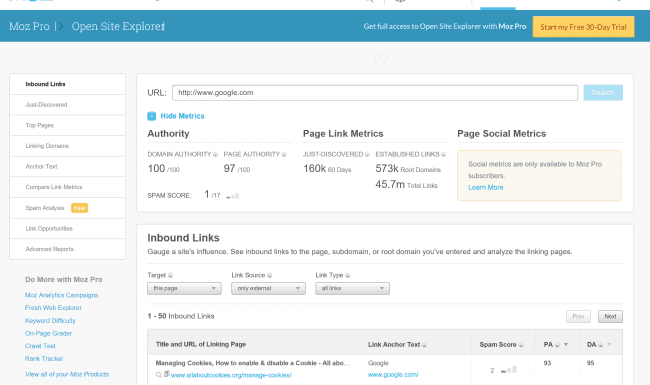Click Link Anchor Text column info icon
The width and height of the screenshot is (650, 385).
pos(424,345)
